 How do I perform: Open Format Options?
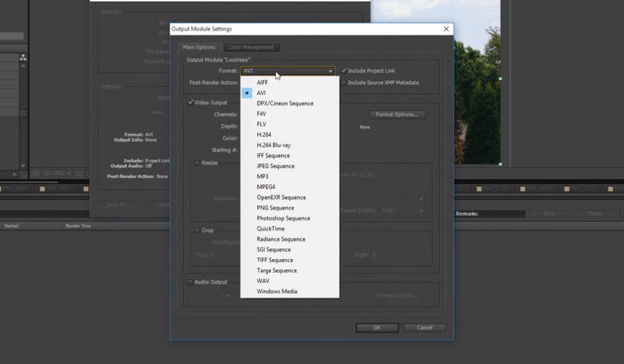pos(398,114)
